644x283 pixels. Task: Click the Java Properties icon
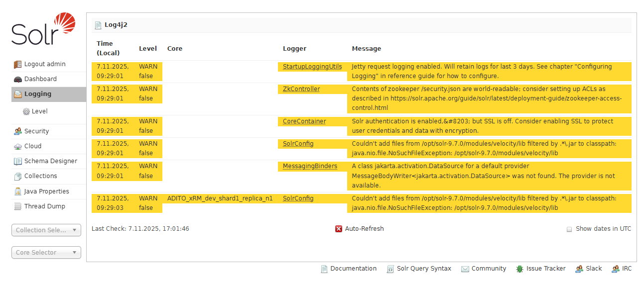point(18,191)
